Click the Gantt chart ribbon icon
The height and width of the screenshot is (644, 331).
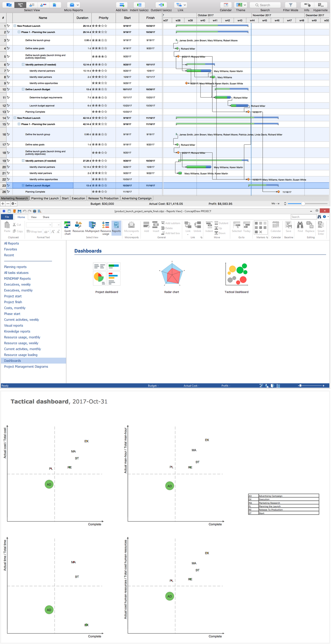tap(68, 229)
